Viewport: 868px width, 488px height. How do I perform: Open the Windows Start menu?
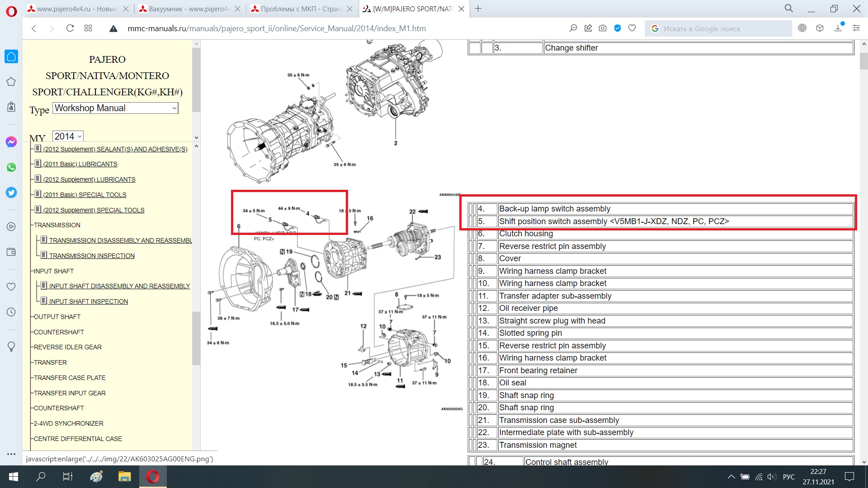point(13,477)
